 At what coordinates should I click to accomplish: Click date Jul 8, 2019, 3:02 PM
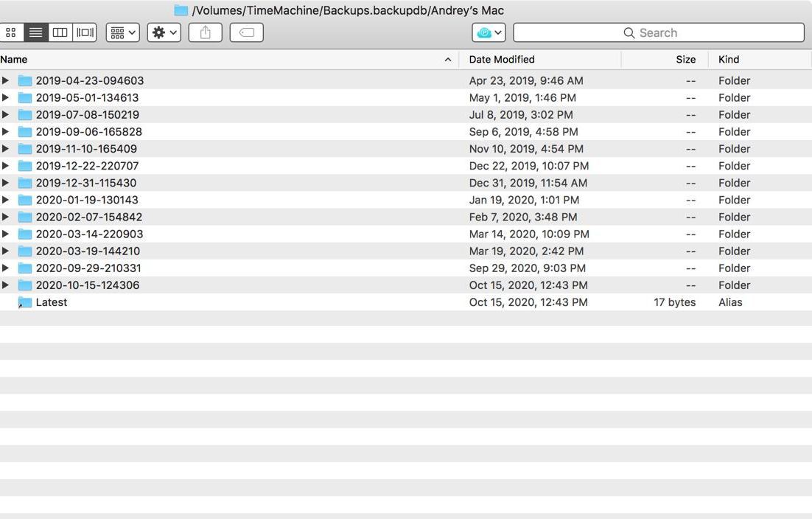(521, 114)
